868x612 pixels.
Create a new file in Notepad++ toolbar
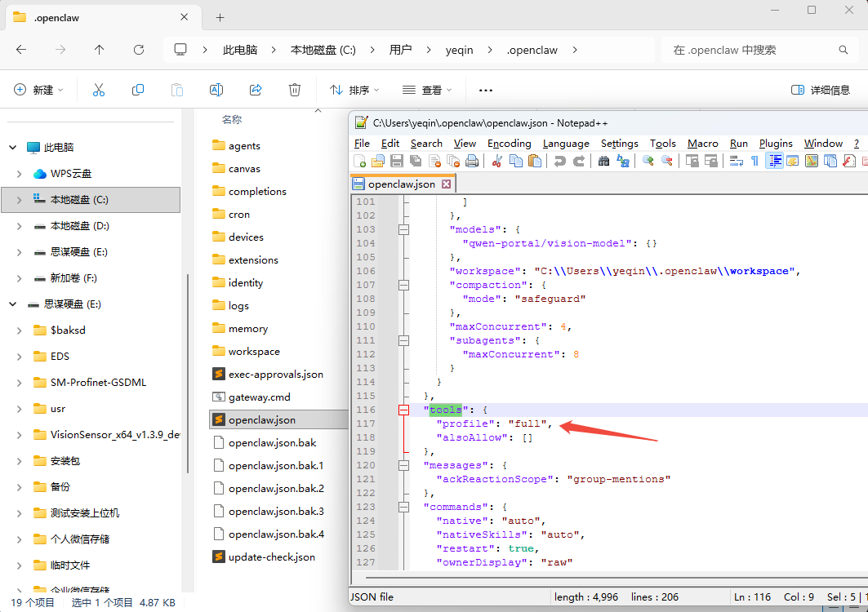click(359, 161)
